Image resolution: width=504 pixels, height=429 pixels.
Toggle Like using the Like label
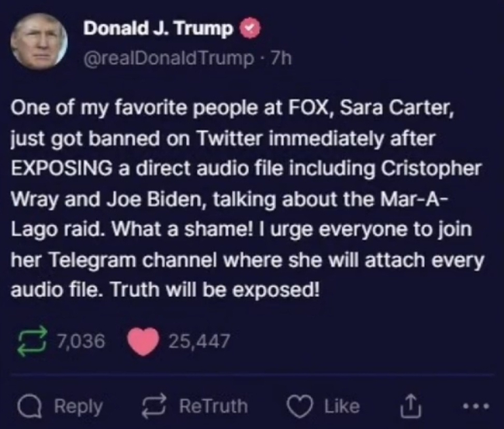342,406
